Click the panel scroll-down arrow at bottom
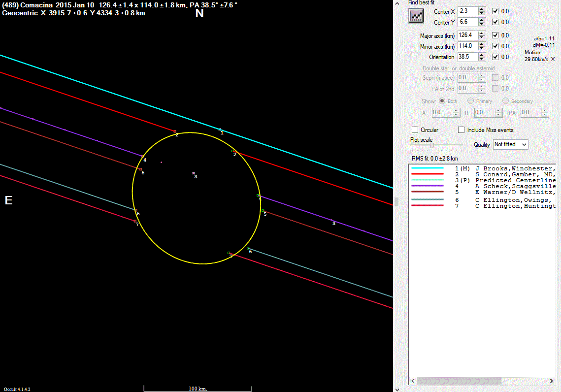Image resolution: width=561 pixels, height=392 pixels. [397, 389]
